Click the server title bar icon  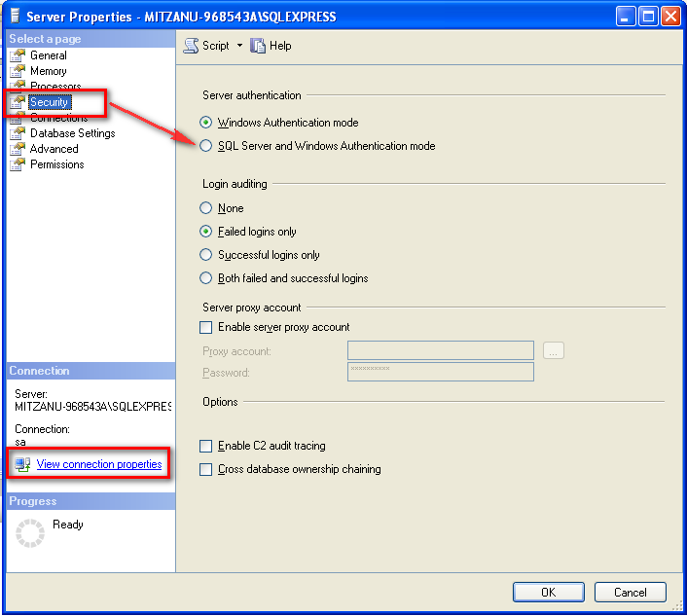click(16, 17)
